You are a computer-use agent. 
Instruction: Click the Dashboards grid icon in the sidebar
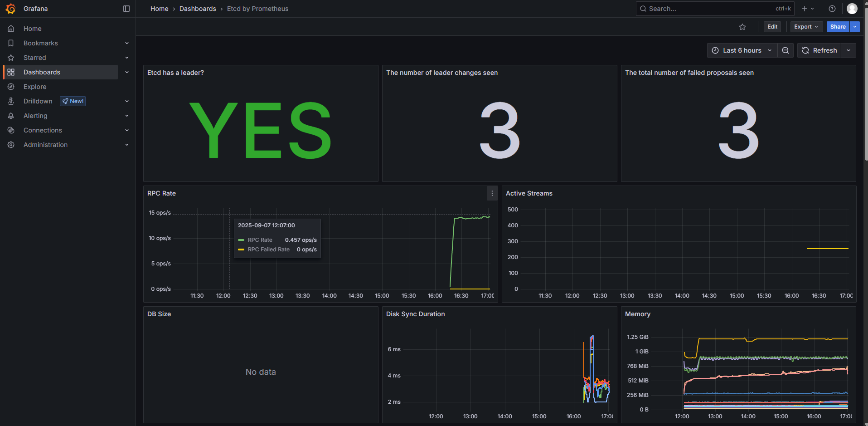click(11, 72)
